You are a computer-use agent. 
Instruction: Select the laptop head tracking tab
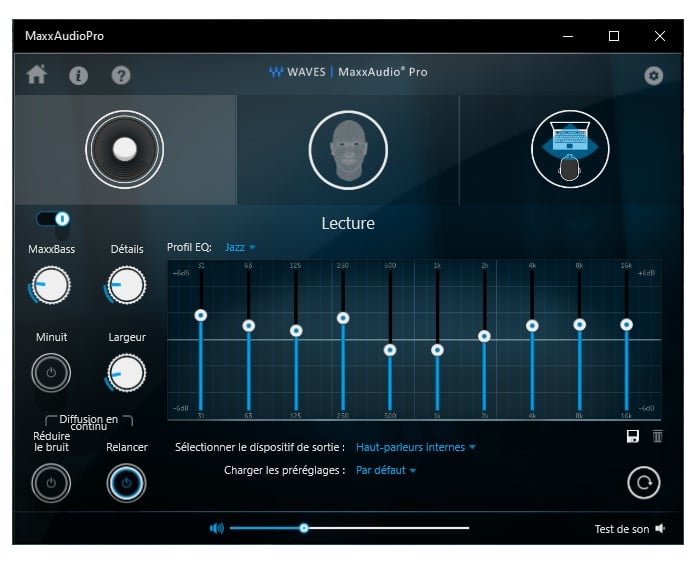(570, 149)
